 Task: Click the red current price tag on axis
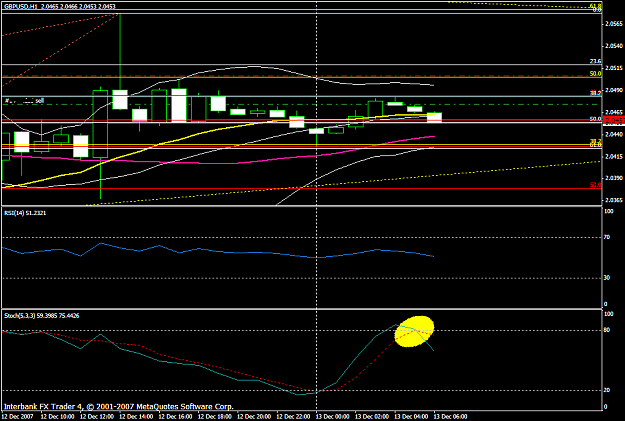pyautogui.click(x=614, y=120)
